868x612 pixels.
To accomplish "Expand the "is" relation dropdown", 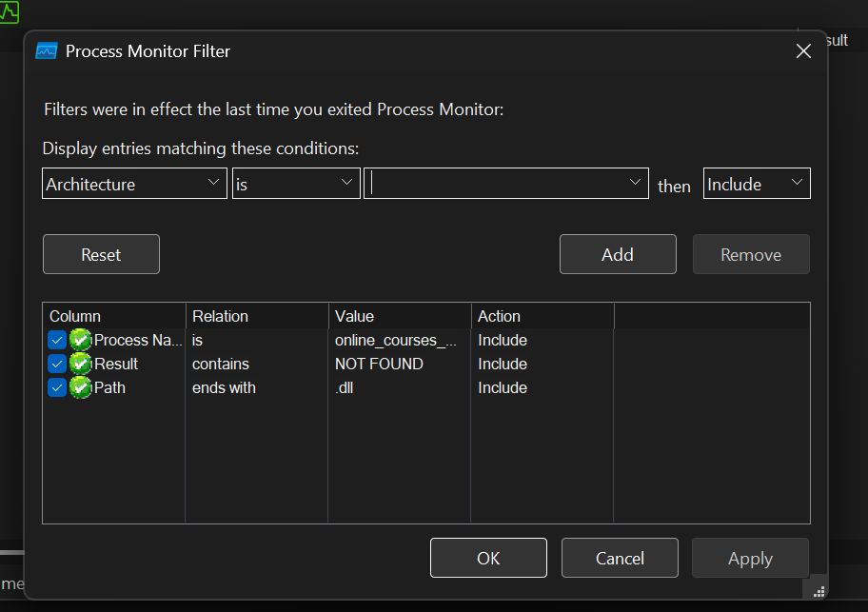I will [x=347, y=184].
